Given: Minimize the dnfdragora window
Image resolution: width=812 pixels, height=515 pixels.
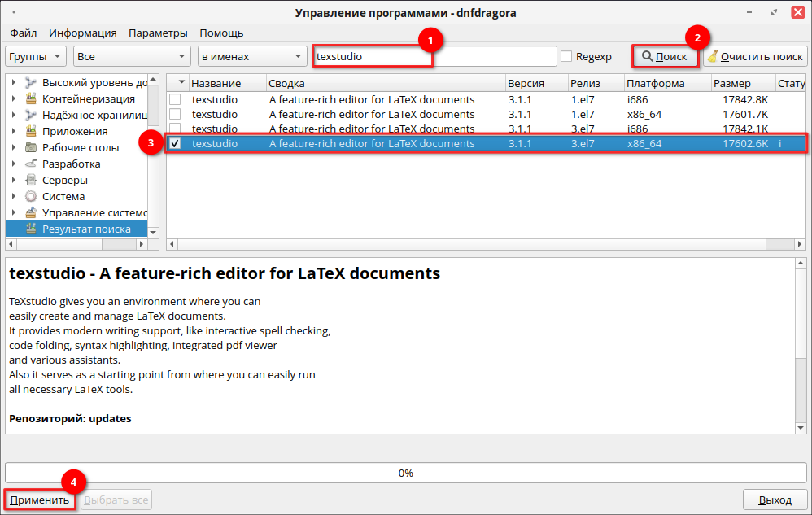Looking at the screenshot, I should point(749,12).
